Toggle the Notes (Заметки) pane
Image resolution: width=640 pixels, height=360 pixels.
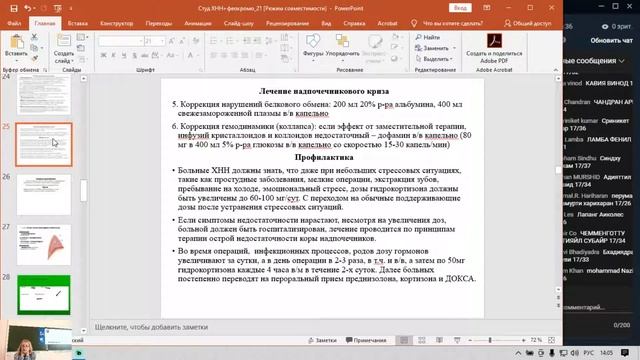(x=322, y=340)
